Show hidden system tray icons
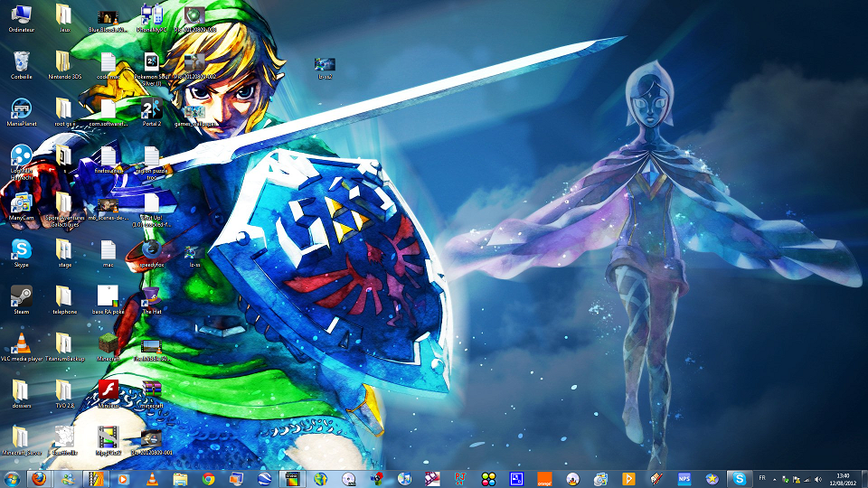This screenshot has height=488, width=868. click(775, 479)
